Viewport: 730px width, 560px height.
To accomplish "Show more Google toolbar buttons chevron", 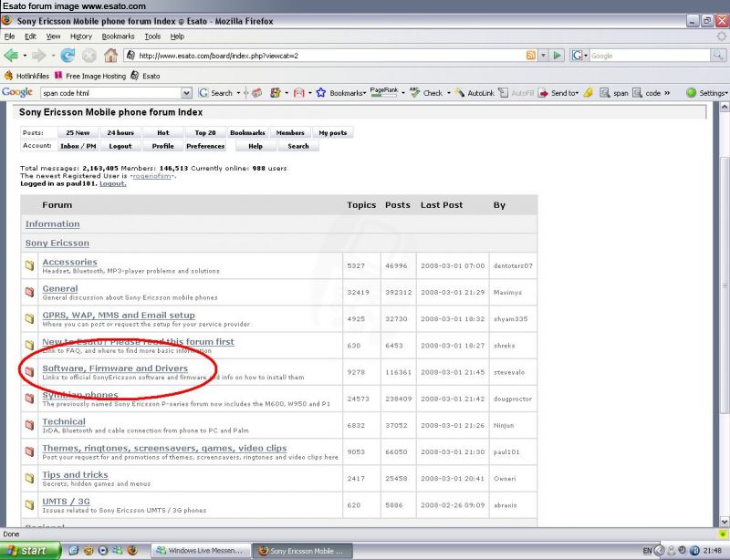I will (x=667, y=93).
